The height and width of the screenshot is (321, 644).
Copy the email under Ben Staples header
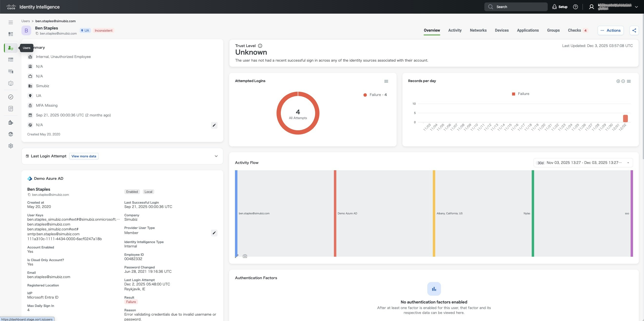[x=37, y=33]
